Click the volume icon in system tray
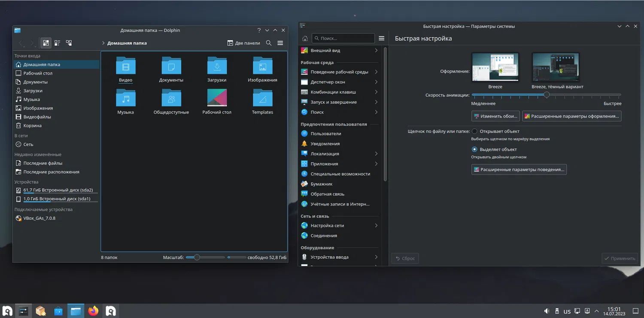Image resolution: width=644 pixels, height=318 pixels. click(547, 311)
